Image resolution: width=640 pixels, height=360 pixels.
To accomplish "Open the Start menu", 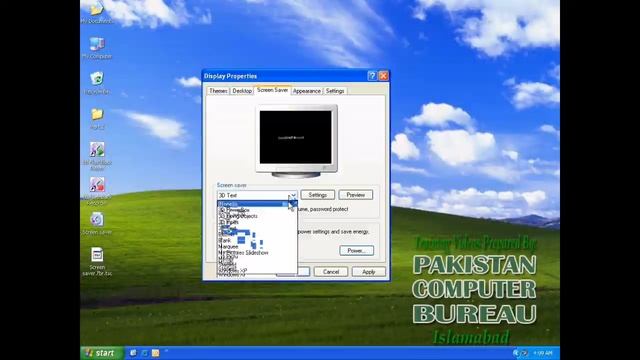I will (102, 353).
